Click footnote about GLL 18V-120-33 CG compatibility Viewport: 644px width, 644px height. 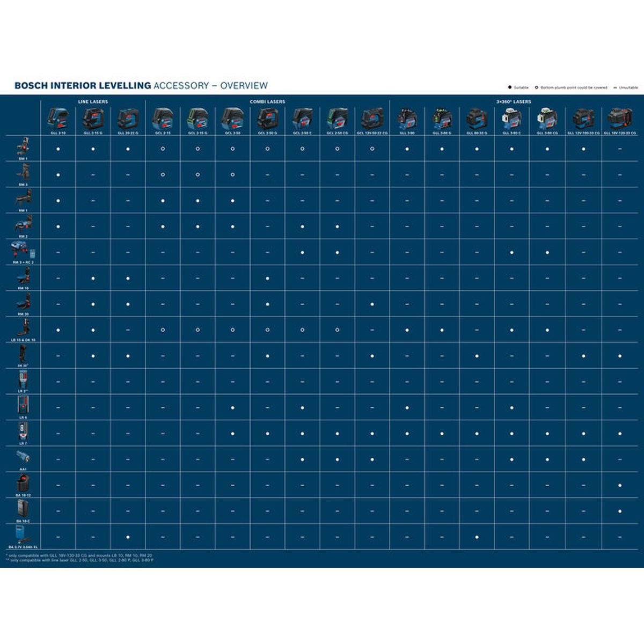pyautogui.click(x=79, y=555)
